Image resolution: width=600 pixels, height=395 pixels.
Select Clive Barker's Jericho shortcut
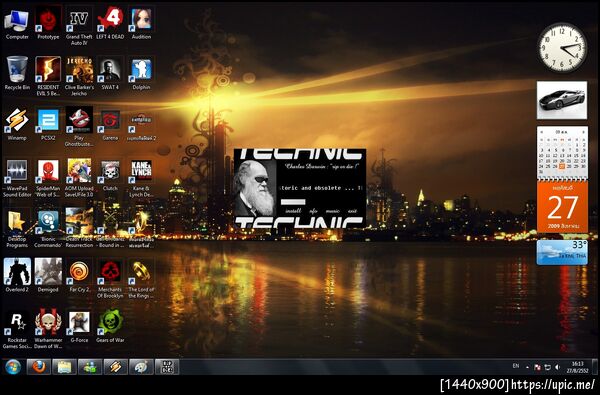pyautogui.click(x=79, y=76)
